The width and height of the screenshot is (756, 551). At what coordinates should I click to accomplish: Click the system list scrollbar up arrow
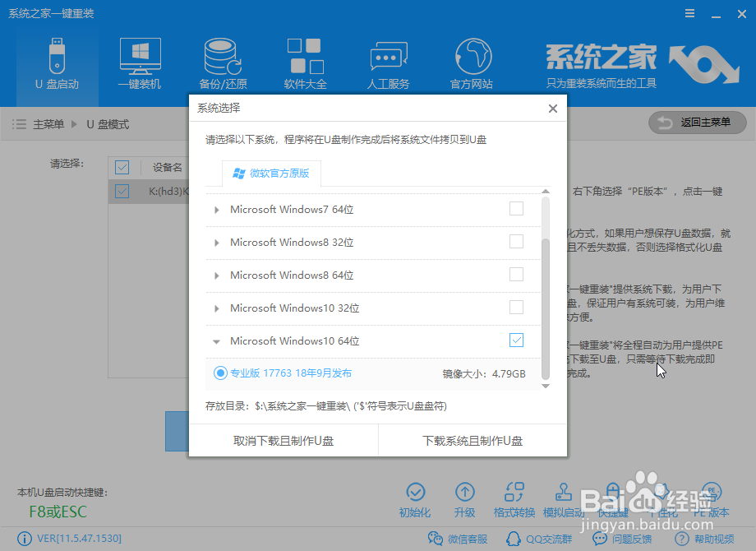546,192
